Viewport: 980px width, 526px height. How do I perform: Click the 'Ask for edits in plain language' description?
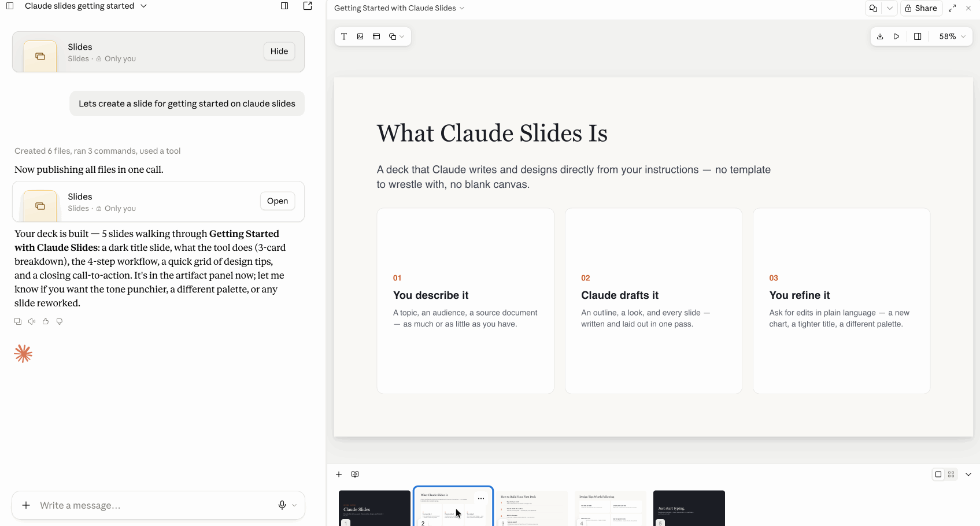coord(840,318)
